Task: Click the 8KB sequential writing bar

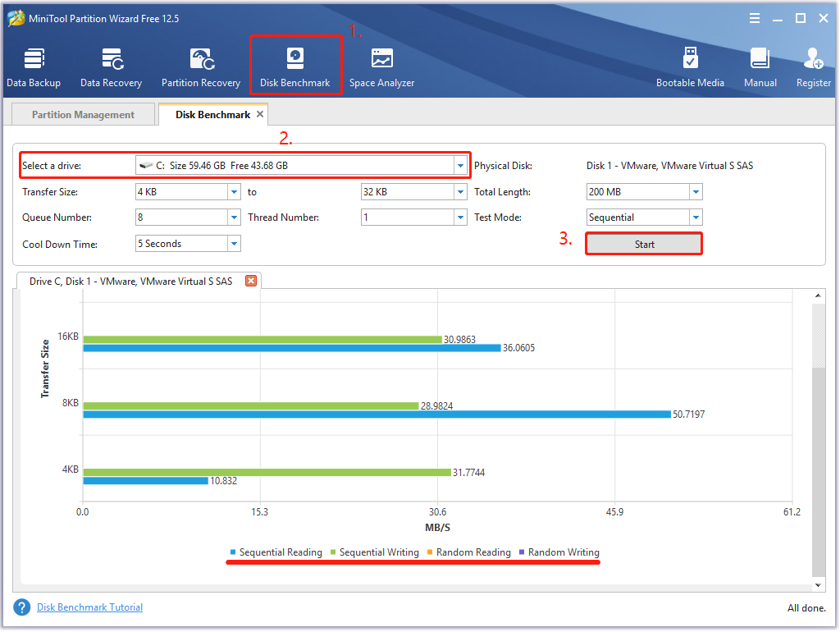Action: [251, 405]
